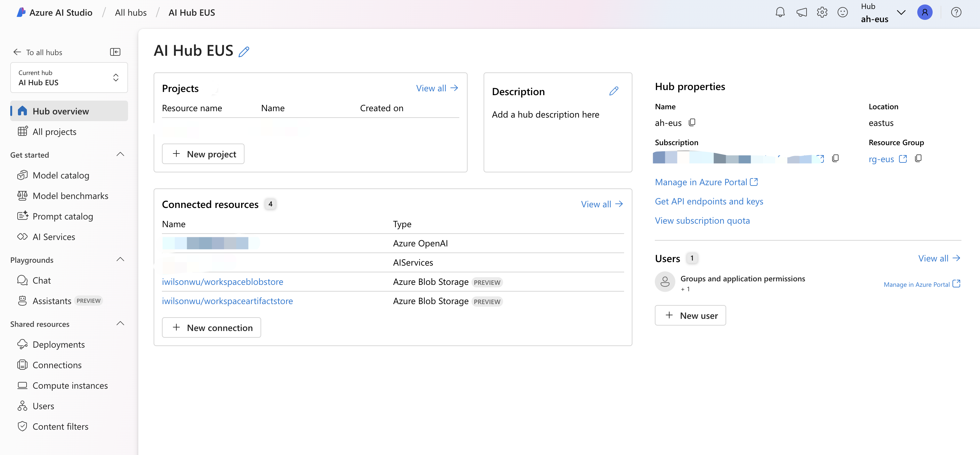Screen dimensions: 980x455
Task: Click the AI Services sidebar icon
Action: point(22,236)
